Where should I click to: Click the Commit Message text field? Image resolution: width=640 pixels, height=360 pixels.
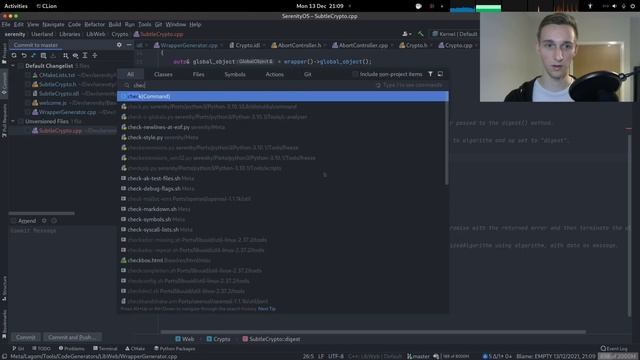point(62,278)
